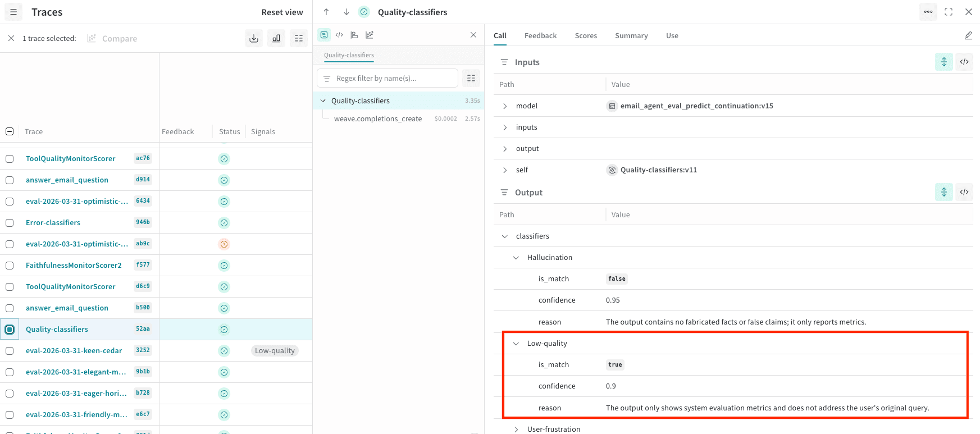Open the three-dot more options menu

point(928,12)
